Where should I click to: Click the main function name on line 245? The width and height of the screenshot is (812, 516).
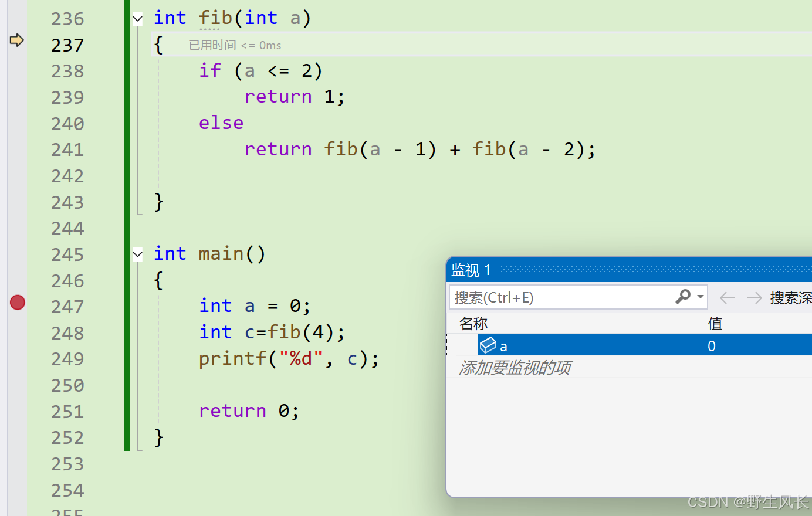click(221, 254)
